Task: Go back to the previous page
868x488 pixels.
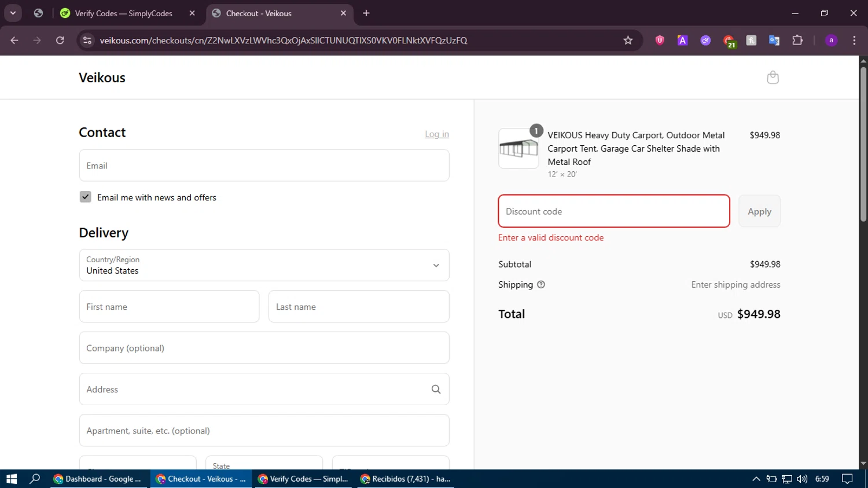Action: [14, 40]
